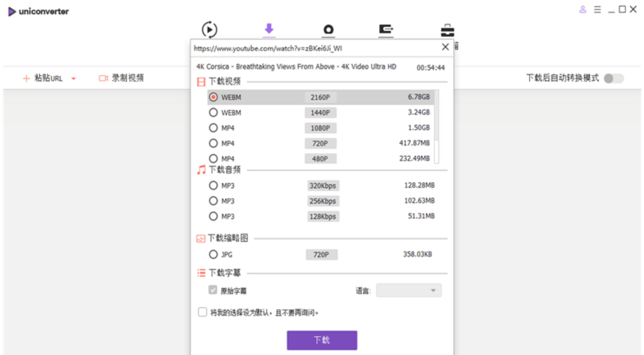Expand the 粘贴URL dropdown arrow

(74, 79)
